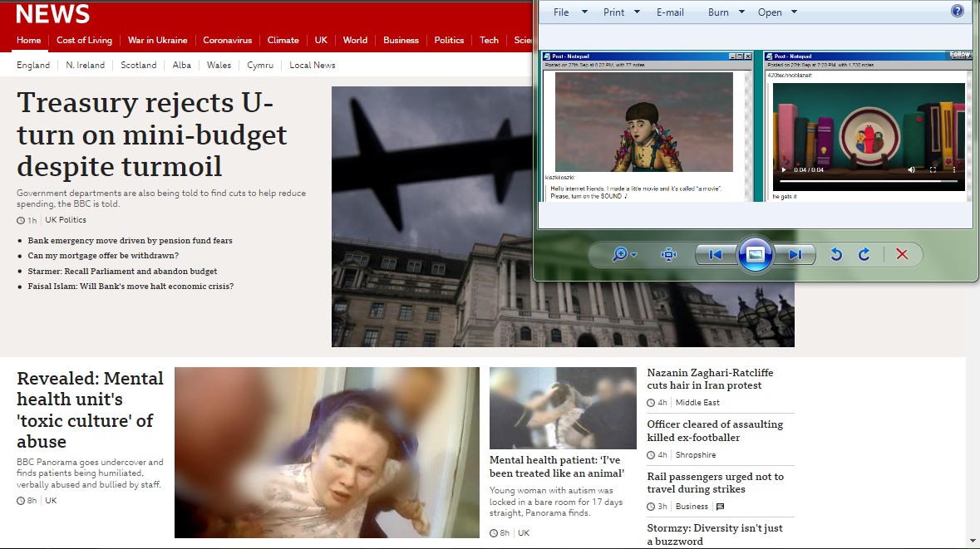Click play in the embedded video image

point(784,170)
